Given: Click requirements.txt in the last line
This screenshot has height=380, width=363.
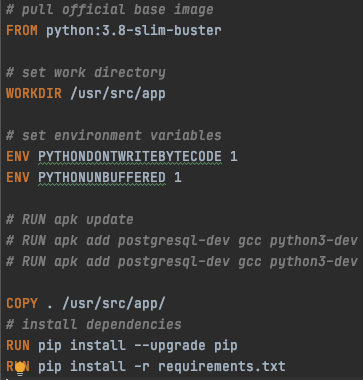Looking at the screenshot, I should coord(222,367).
